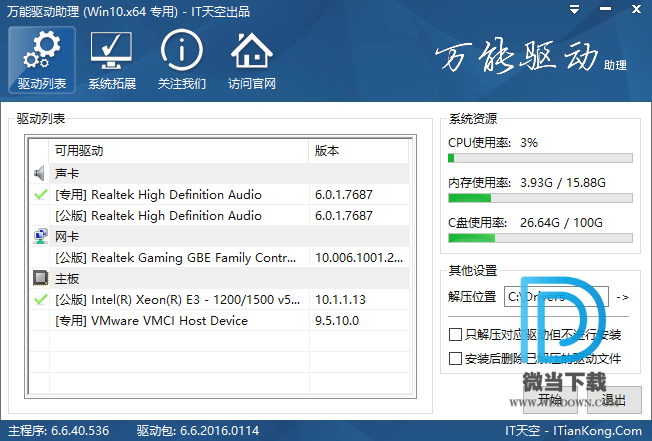This screenshot has width=652, height=441.
Task: Click the 万能驱动 助理 logo
Action: [531, 57]
